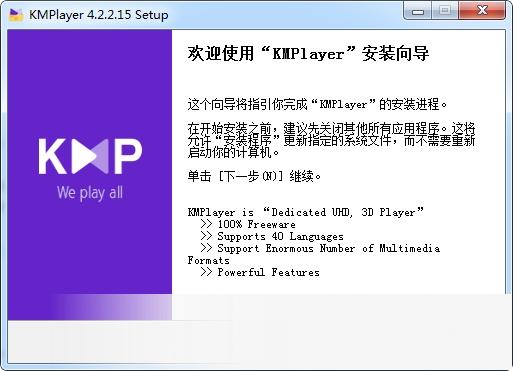Click the text "单击 [下一步(N)] 继续"
513x371 pixels.
[x=254, y=176]
